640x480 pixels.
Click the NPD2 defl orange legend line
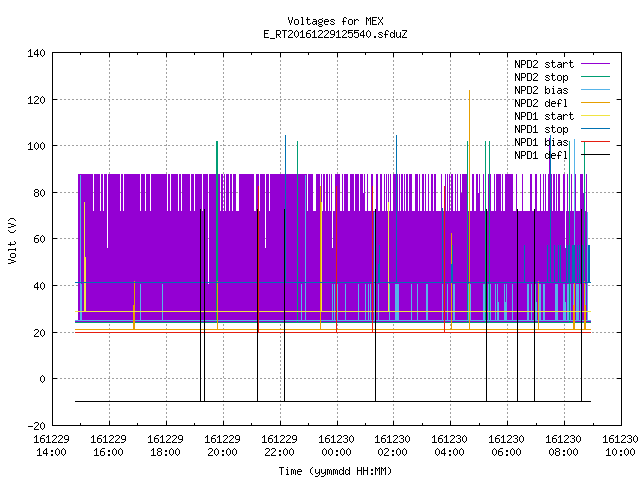(x=595, y=103)
